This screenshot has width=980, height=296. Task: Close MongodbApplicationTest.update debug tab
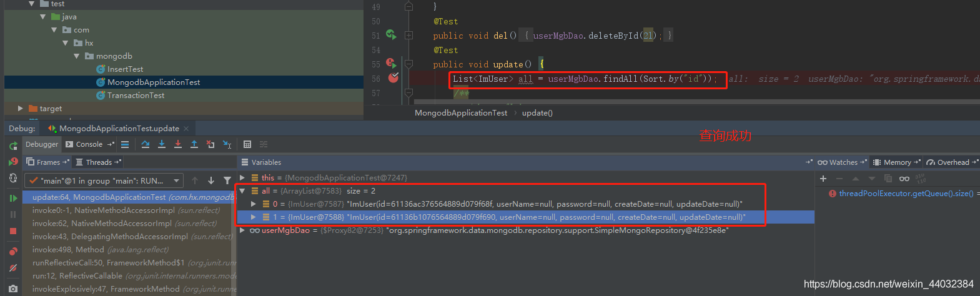pyautogui.click(x=186, y=129)
